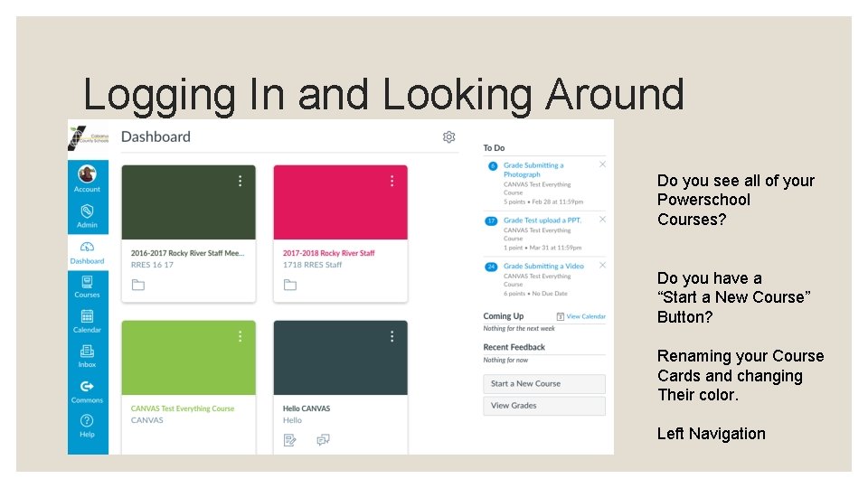
Task: Open the Inbox in left navigation
Action: pyautogui.click(x=88, y=356)
